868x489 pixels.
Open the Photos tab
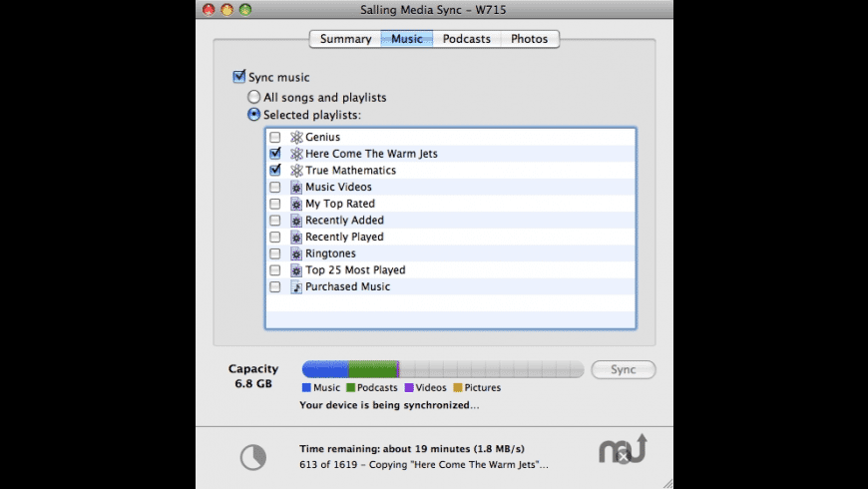529,39
